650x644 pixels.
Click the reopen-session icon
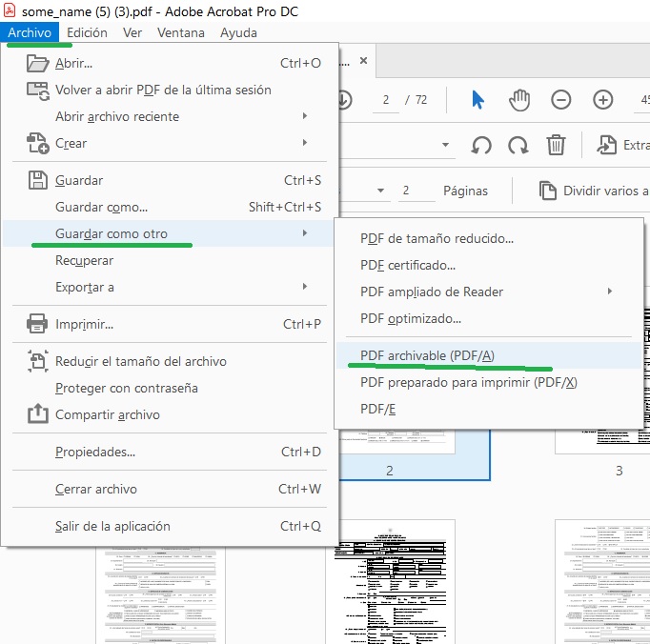click(x=38, y=91)
